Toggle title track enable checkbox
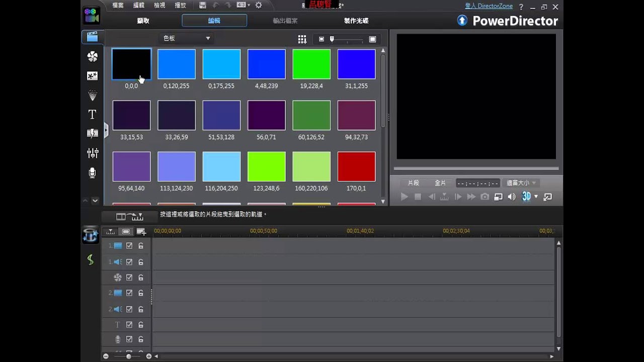The image size is (644, 362). (129, 325)
